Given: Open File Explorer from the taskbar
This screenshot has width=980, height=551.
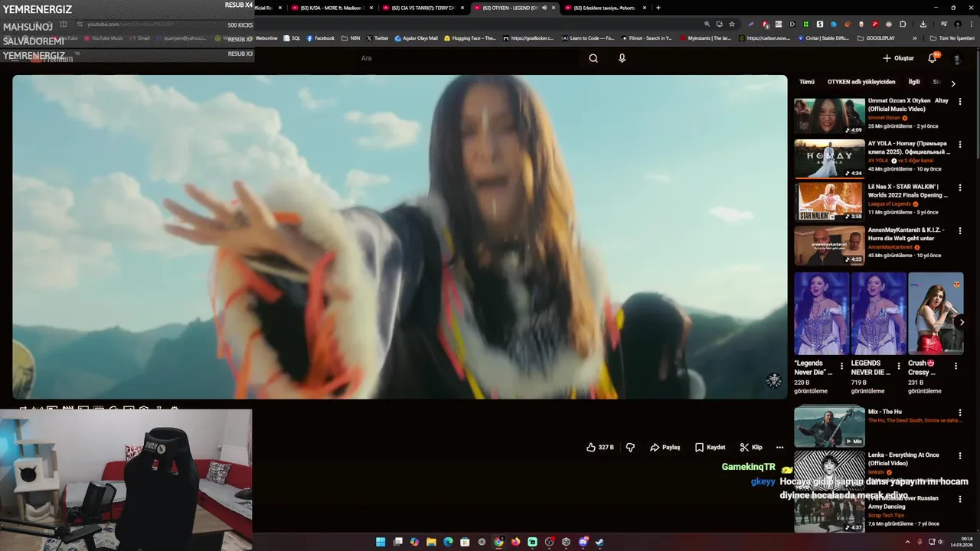Looking at the screenshot, I should pos(431,542).
